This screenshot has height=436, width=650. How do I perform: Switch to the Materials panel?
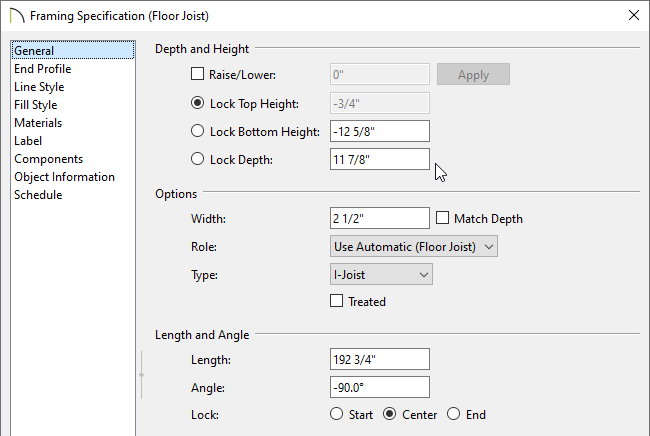pos(38,123)
